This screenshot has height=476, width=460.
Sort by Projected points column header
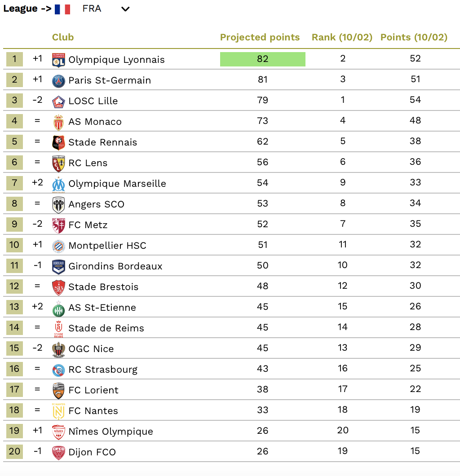[x=260, y=37]
